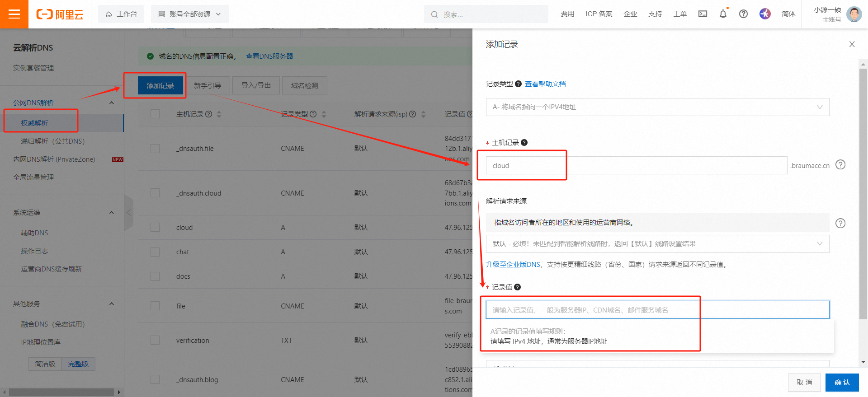This screenshot has height=397, width=868.
Task: Close the 添加记录 panel
Action: click(x=852, y=44)
